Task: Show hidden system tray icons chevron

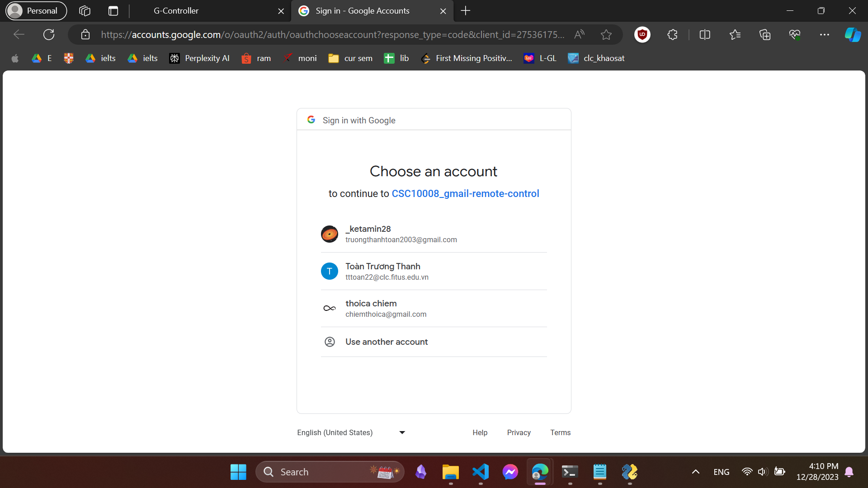Action: (x=695, y=472)
